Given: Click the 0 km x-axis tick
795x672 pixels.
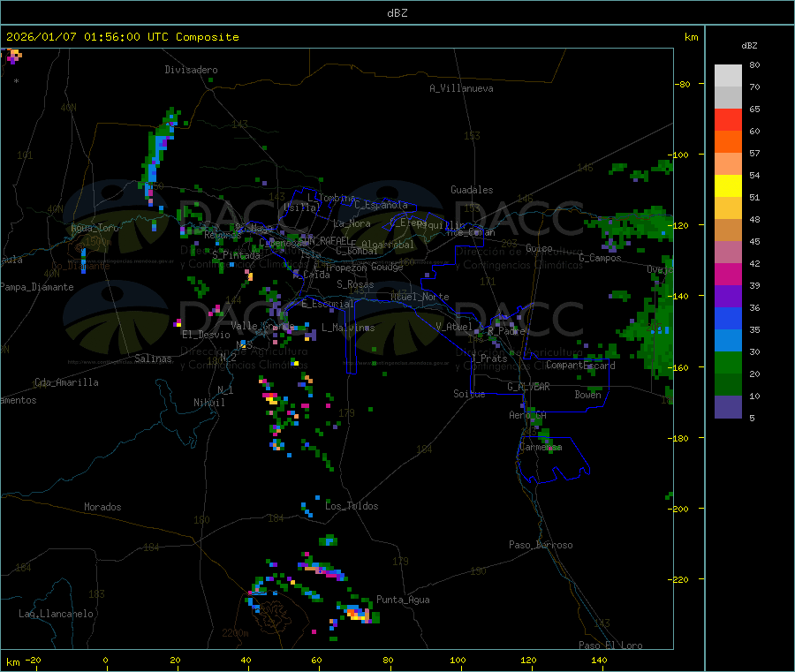Looking at the screenshot, I should tap(105, 660).
